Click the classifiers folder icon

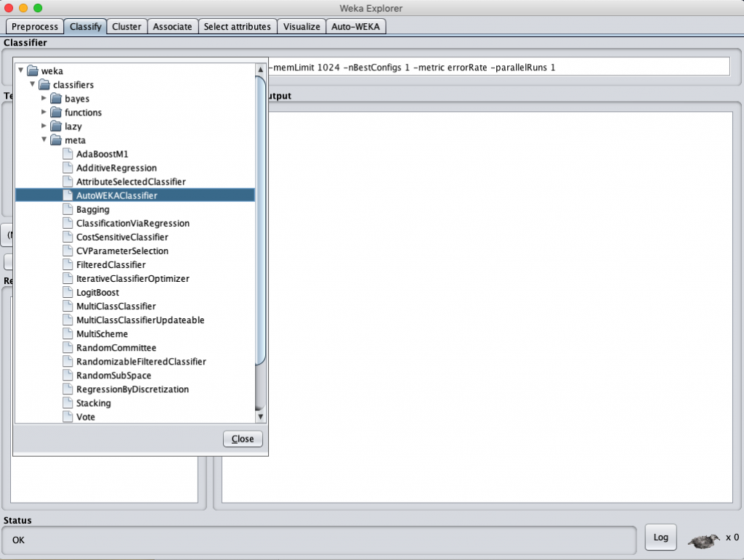[44, 84]
